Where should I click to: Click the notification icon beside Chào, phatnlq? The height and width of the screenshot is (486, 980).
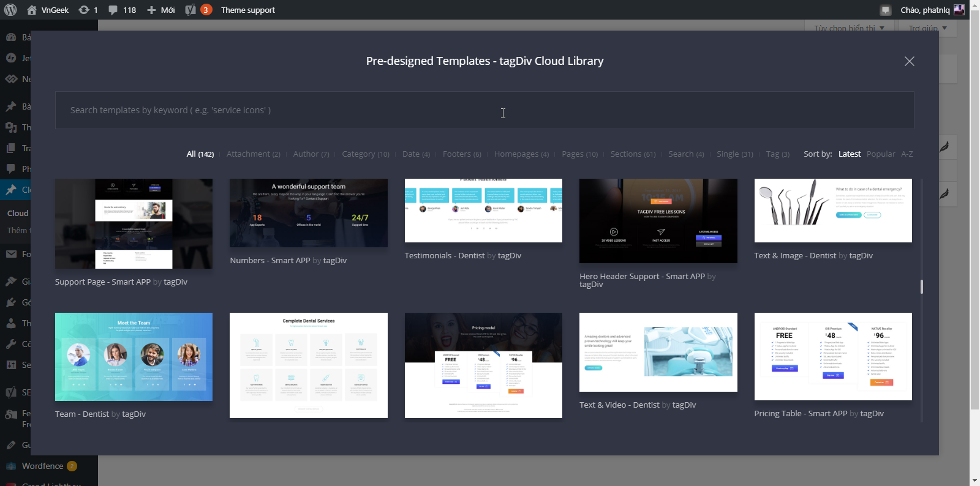pos(885,10)
